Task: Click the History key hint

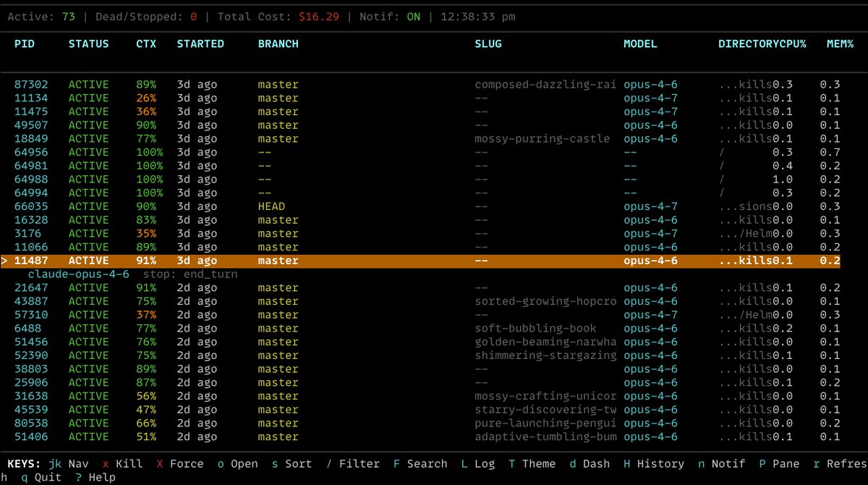Action: point(654,463)
